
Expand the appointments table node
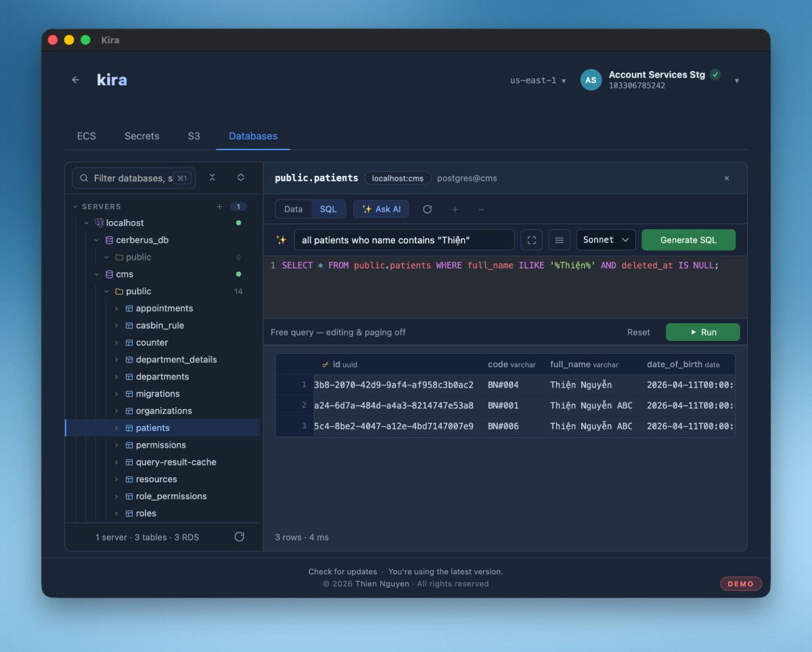click(116, 308)
